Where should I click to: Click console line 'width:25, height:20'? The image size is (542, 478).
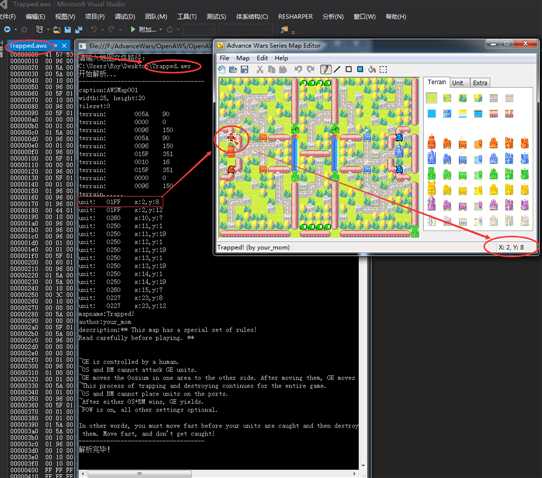(x=112, y=98)
